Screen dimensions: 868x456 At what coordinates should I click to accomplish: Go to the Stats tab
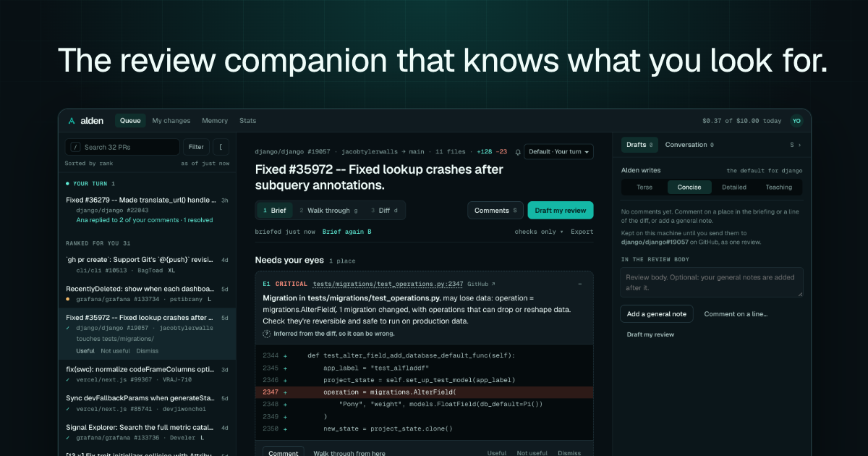point(248,121)
